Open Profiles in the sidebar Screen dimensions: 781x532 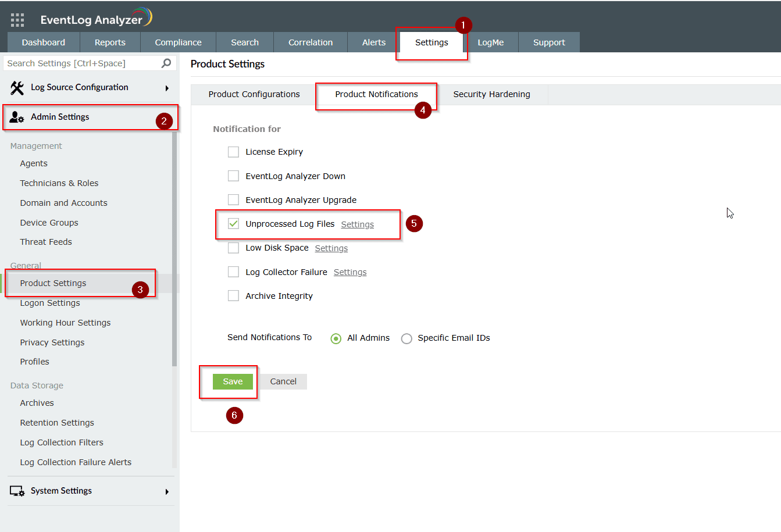point(35,362)
